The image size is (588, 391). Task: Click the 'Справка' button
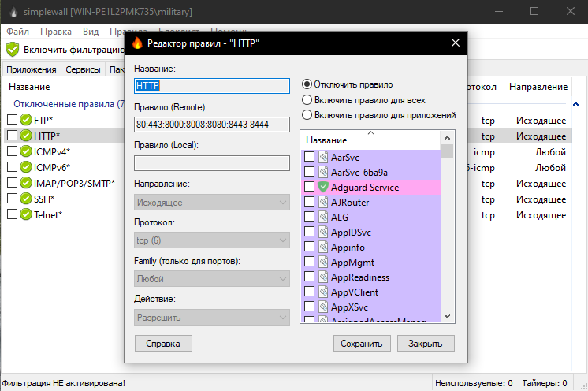pos(163,344)
